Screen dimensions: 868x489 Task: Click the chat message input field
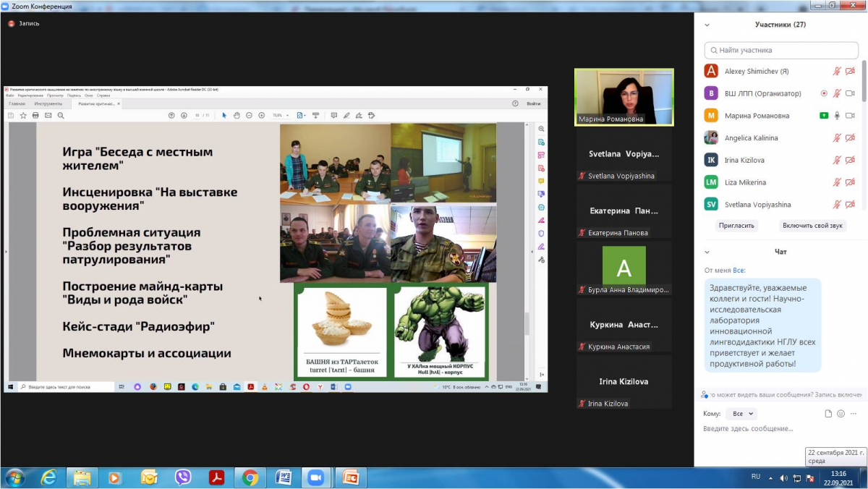[x=780, y=429]
